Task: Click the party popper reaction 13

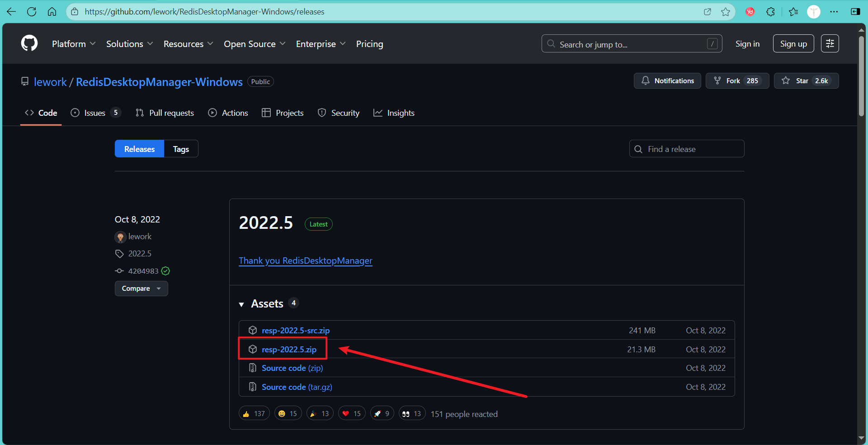Action: pyautogui.click(x=320, y=414)
